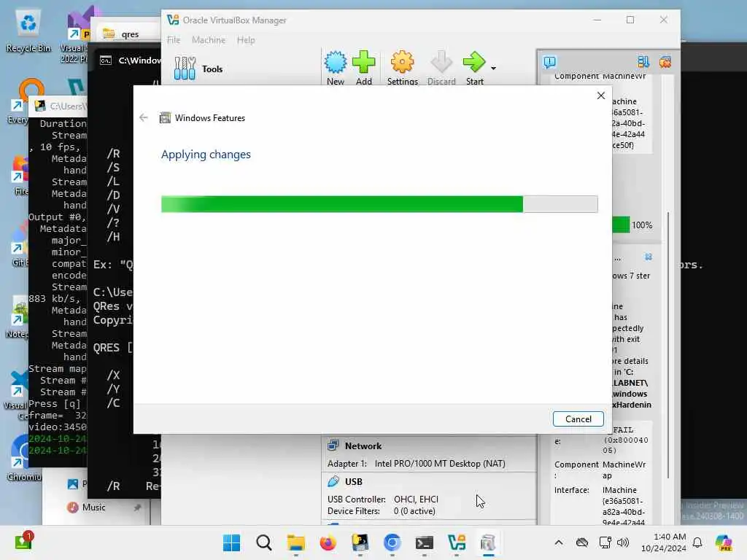This screenshot has height=560, width=747.
Task: Click the Windows Features title icon
Action: (165, 117)
